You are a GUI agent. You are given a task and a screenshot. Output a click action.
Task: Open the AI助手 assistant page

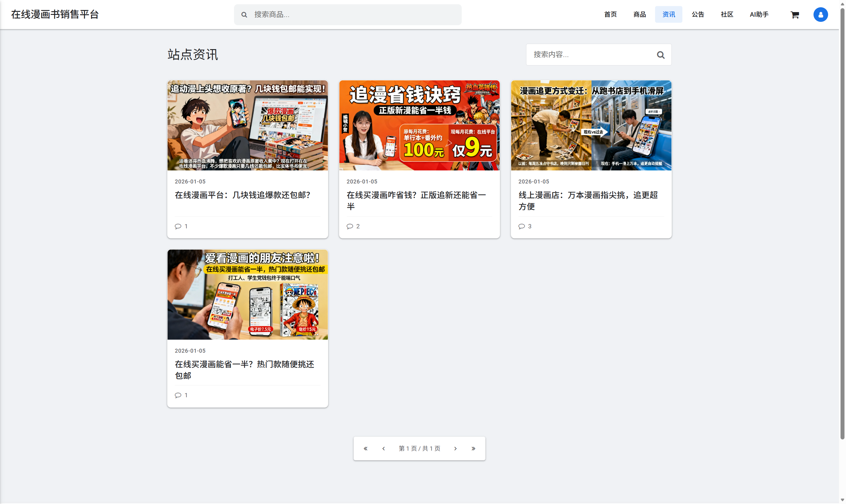point(759,14)
